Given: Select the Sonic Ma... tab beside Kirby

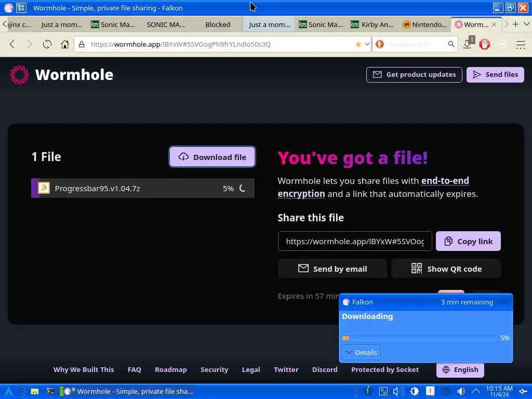Looking at the screenshot, I should pyautogui.click(x=320, y=24).
